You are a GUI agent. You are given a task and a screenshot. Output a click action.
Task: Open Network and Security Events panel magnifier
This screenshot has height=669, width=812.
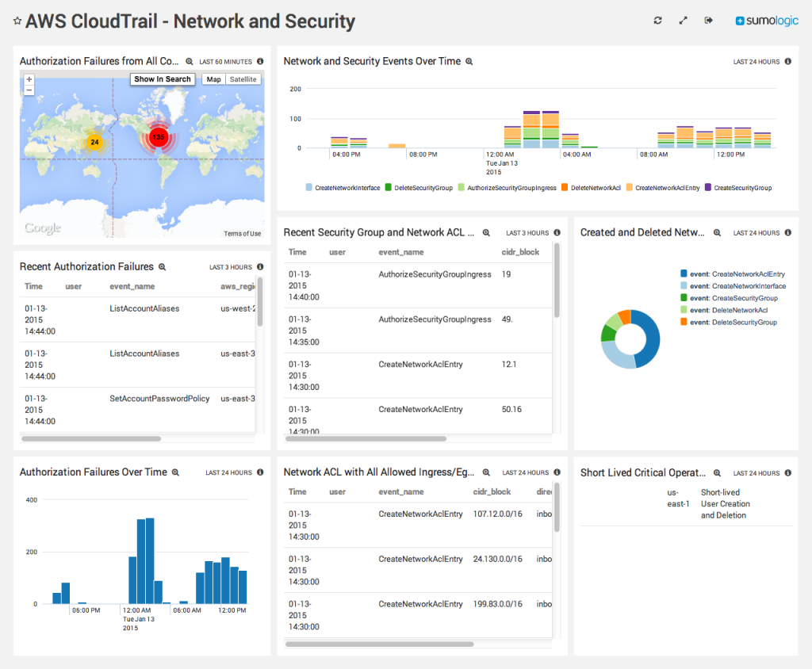pos(469,62)
